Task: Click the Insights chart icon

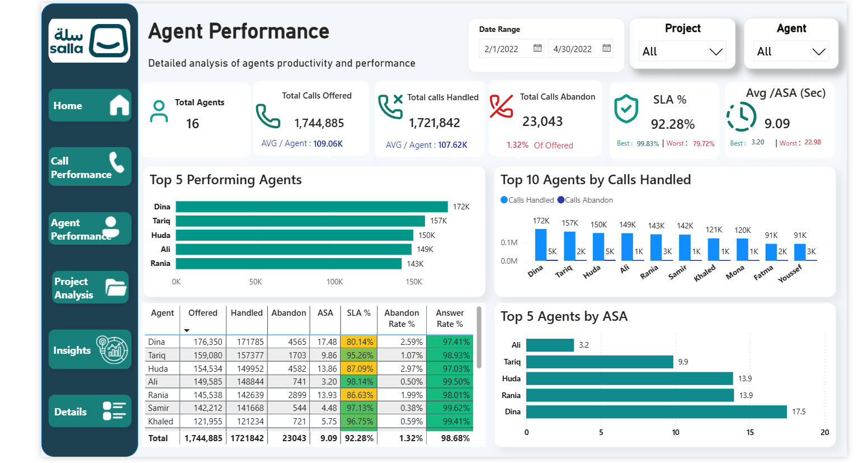Action: point(112,350)
